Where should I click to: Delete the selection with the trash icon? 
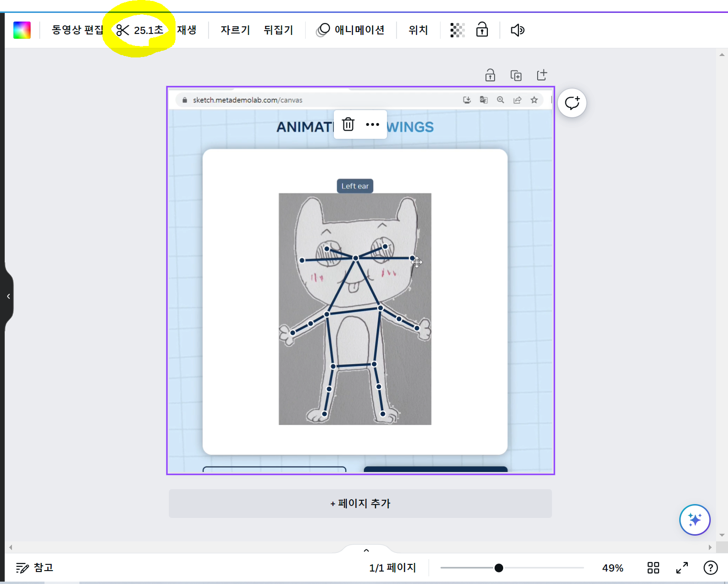(x=348, y=124)
